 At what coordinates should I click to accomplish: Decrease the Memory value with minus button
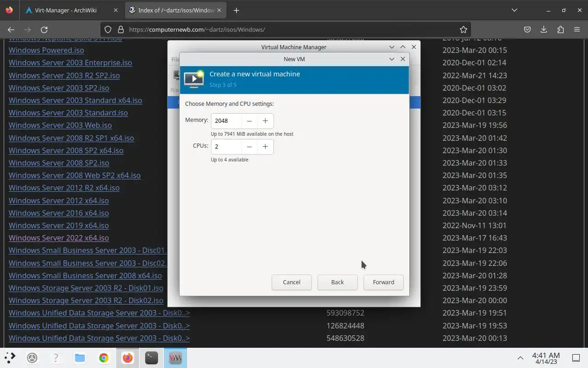249,121
